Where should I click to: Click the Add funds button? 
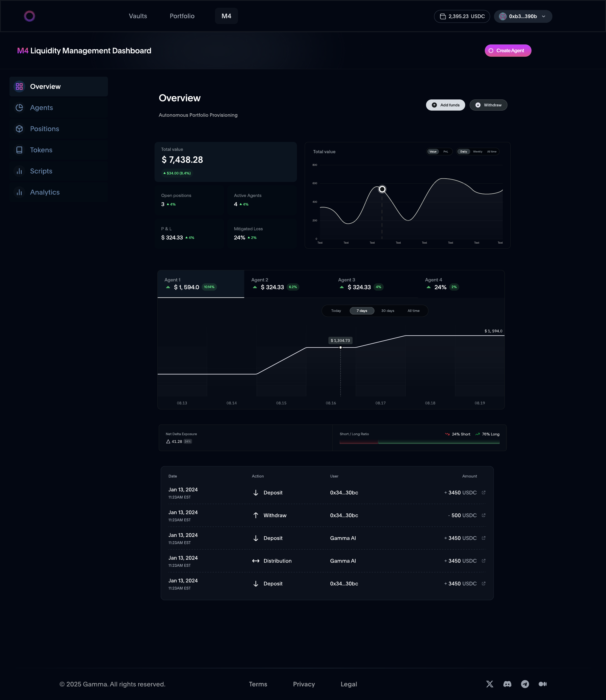click(445, 105)
